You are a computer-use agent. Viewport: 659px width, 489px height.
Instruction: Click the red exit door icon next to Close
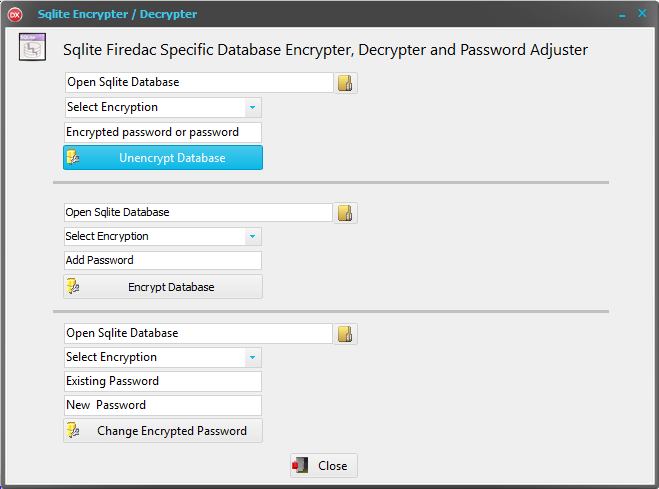click(x=301, y=465)
